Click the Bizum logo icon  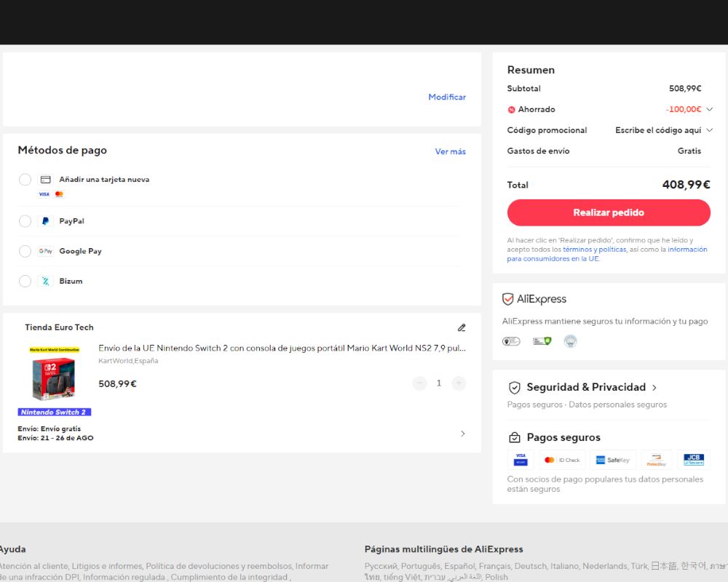(x=45, y=281)
